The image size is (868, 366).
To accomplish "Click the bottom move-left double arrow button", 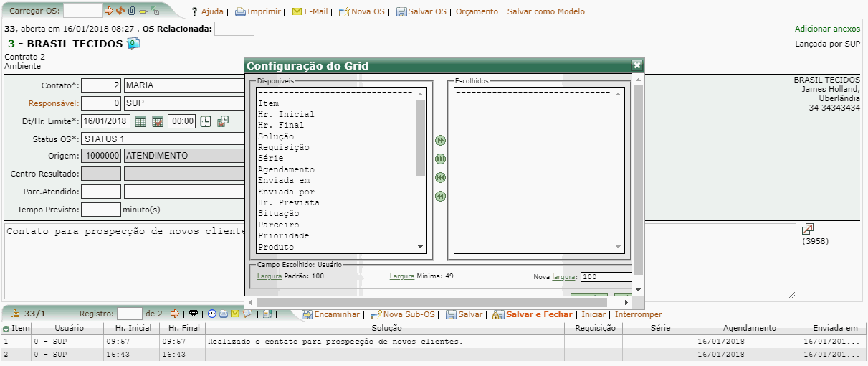I will (441, 196).
